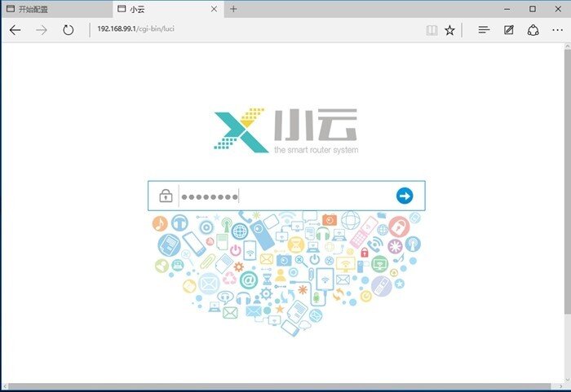Open a new tab with plus button

(233, 9)
